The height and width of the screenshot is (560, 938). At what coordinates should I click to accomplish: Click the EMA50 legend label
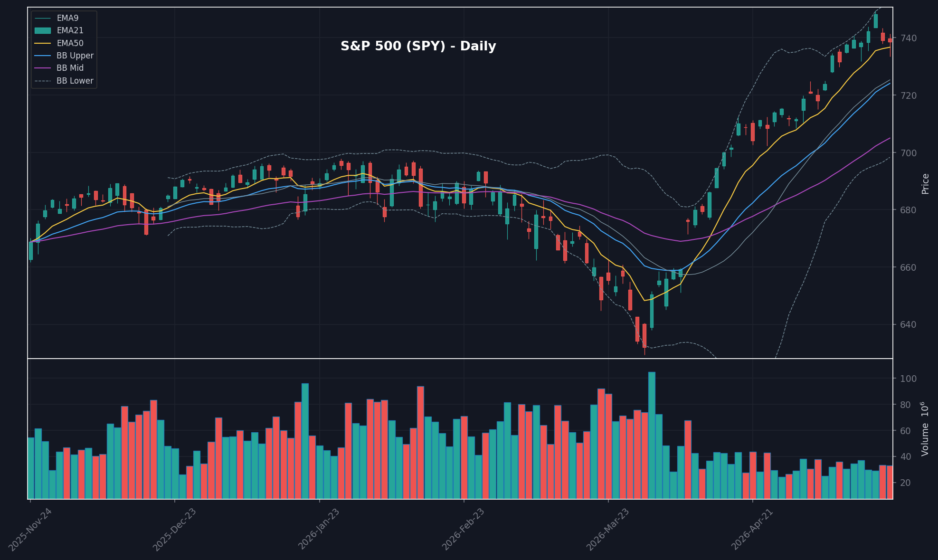[70, 43]
